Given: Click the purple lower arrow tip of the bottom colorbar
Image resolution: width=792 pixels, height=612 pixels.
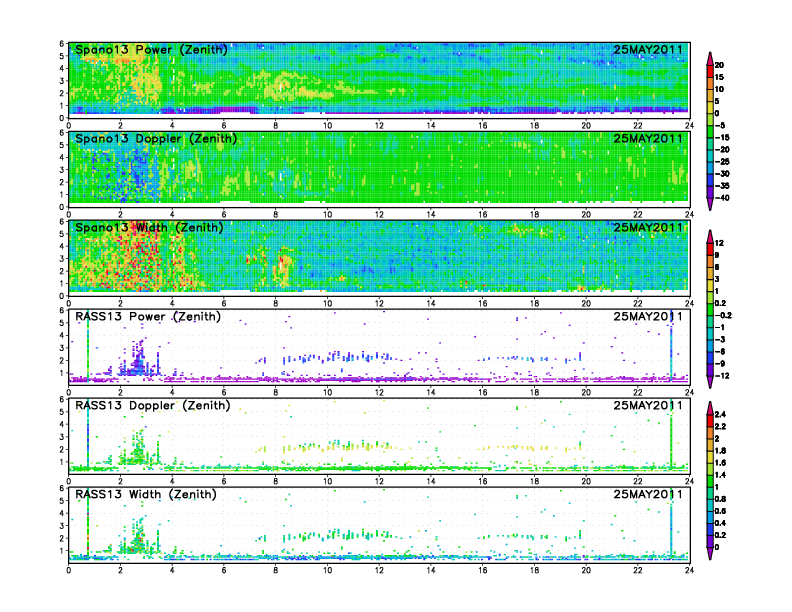Looking at the screenshot, I should coord(710,553).
